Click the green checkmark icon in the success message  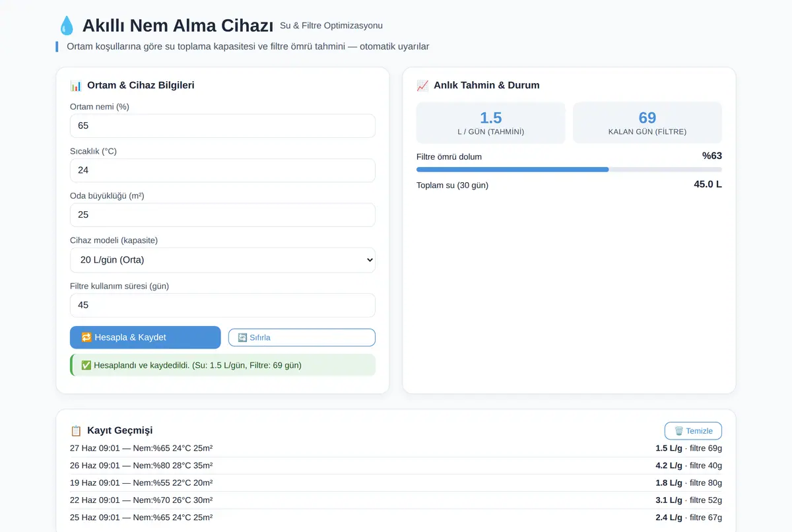pyautogui.click(x=86, y=365)
